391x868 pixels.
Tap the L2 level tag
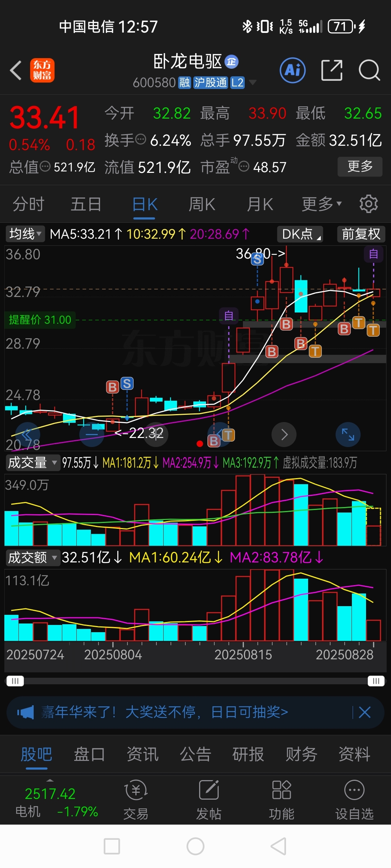237,83
